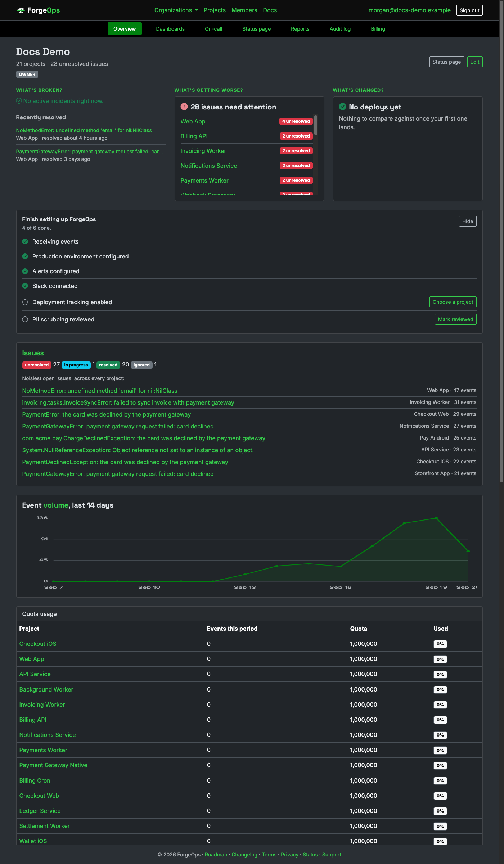The width and height of the screenshot is (504, 864).
Task: Click the in progress status badge
Action: [76, 365]
